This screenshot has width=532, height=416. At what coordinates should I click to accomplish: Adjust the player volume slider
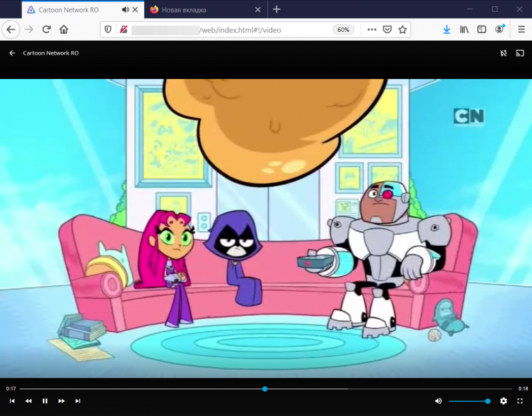[469, 401]
